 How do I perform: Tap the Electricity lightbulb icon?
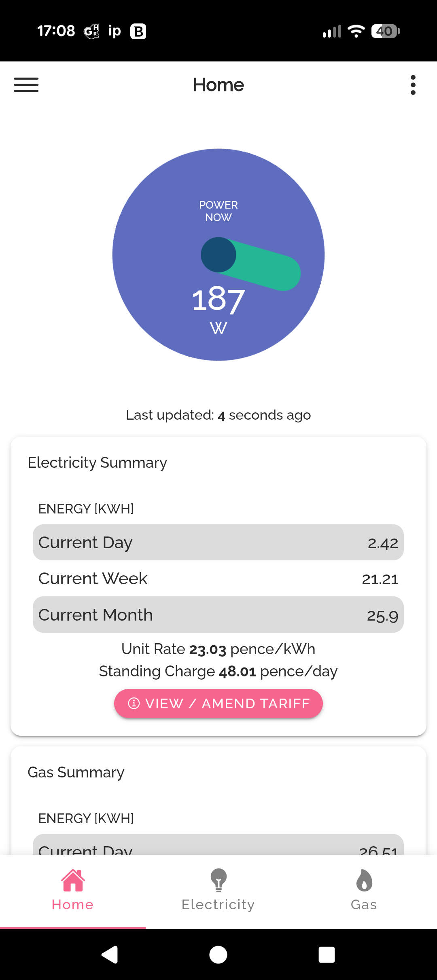[x=218, y=881]
